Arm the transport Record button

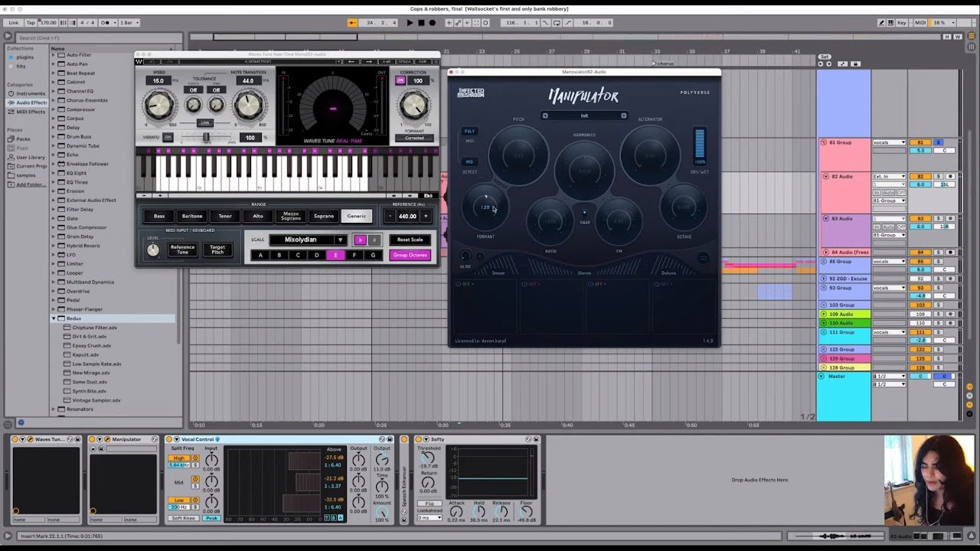(x=432, y=23)
